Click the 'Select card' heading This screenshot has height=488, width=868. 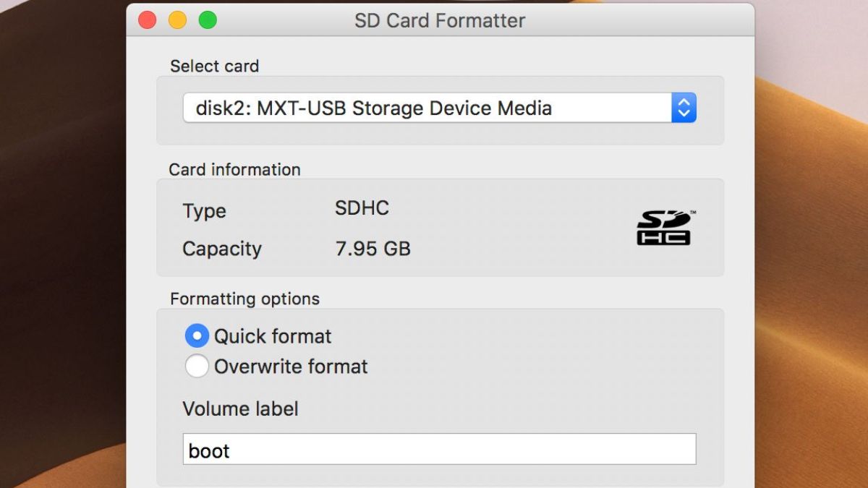coord(214,66)
